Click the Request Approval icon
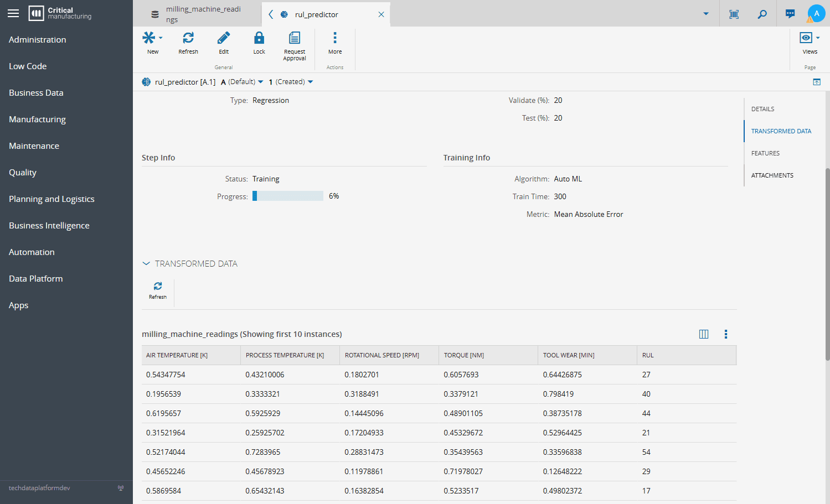830x504 pixels. [x=295, y=38]
